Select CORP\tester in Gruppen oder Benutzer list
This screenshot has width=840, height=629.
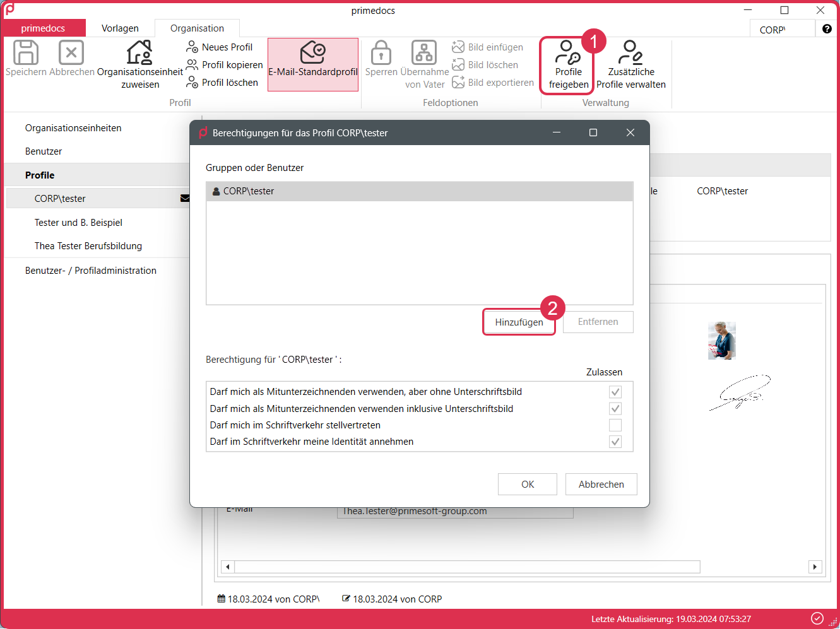point(420,191)
